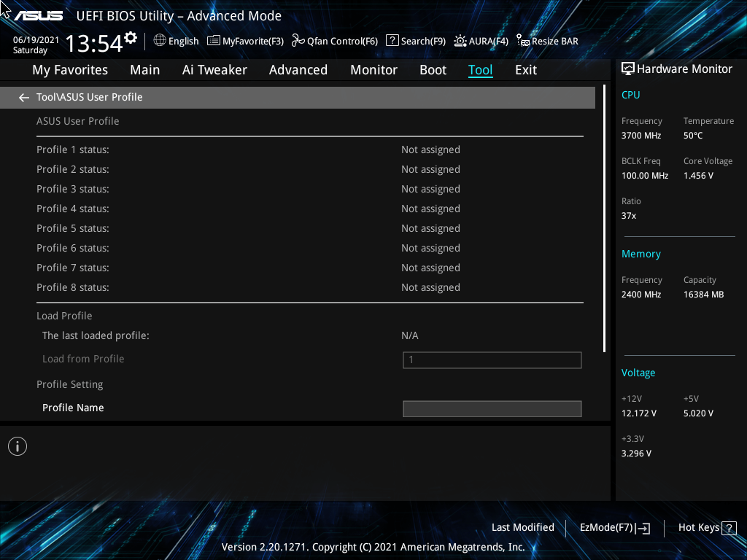This screenshot has height=560, width=747.
Task: Navigate back with the arrow on breadcrumb bar
Action: click(x=23, y=96)
